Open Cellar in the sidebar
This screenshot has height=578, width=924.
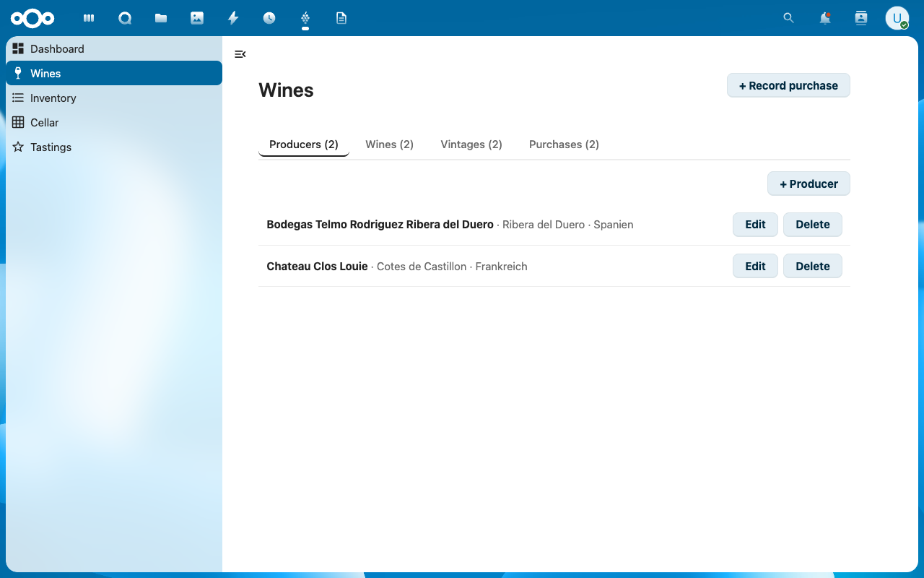[114, 122]
